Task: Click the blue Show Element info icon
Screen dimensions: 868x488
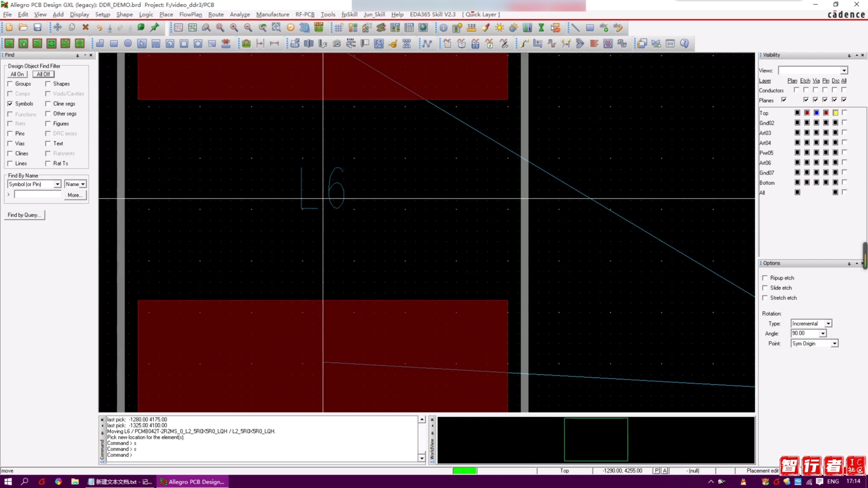Action: click(443, 28)
